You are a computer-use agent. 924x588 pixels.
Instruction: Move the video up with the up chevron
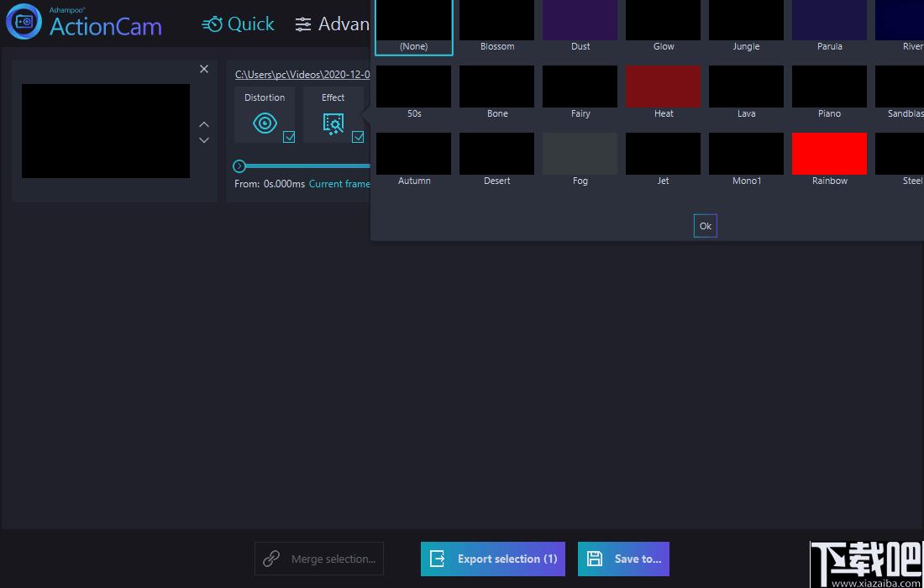[204, 124]
